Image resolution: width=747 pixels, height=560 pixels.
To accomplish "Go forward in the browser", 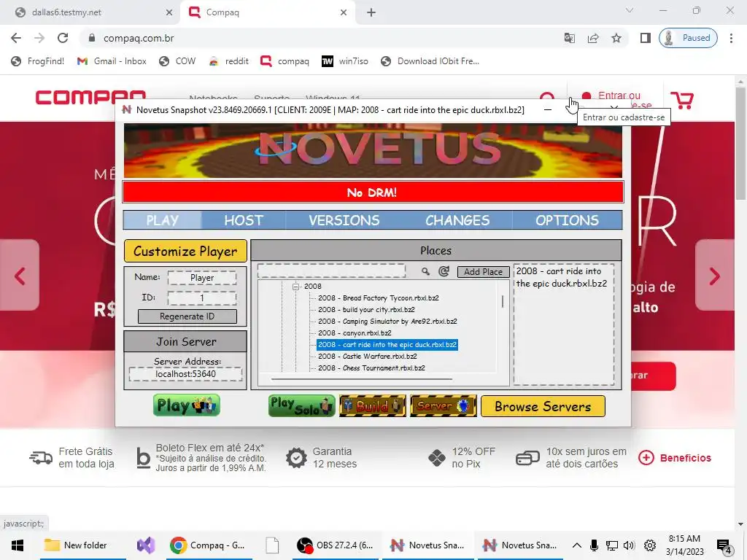I will 39,38.
